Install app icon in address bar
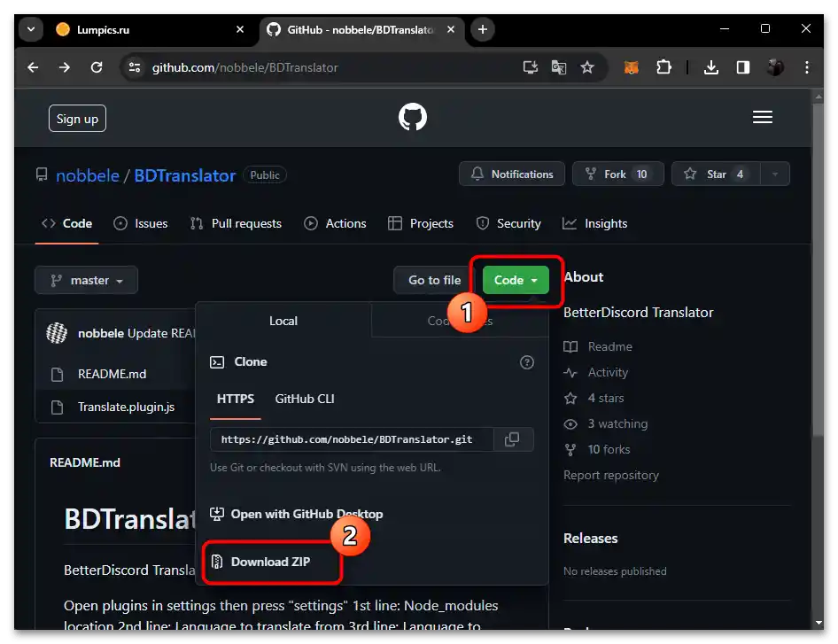 pyautogui.click(x=530, y=67)
